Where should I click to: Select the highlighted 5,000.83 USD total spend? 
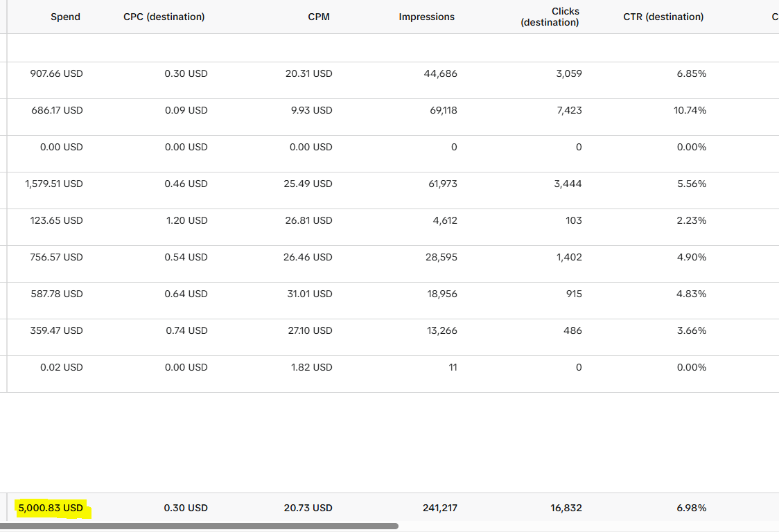coord(51,508)
